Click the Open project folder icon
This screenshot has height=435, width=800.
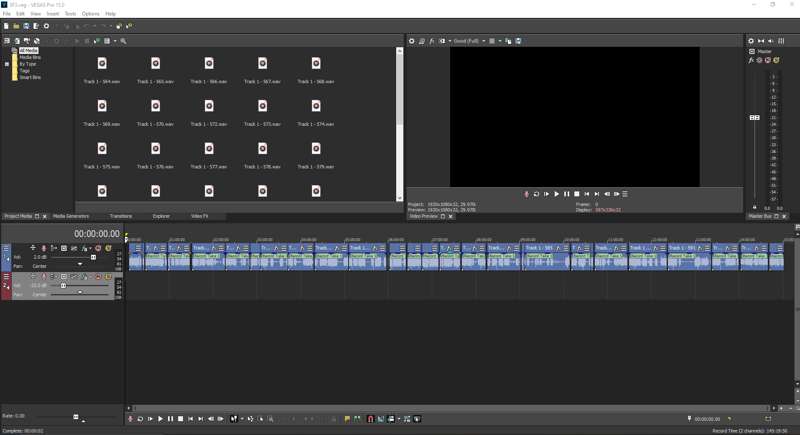pyautogui.click(x=16, y=26)
